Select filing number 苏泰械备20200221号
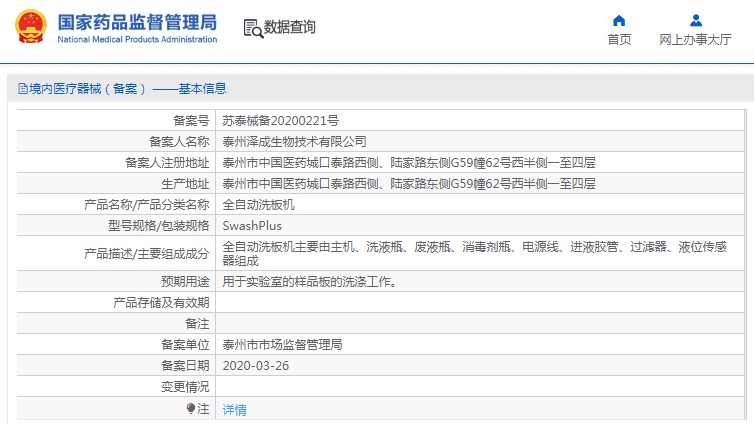The height and width of the screenshot is (424, 754). (x=280, y=121)
